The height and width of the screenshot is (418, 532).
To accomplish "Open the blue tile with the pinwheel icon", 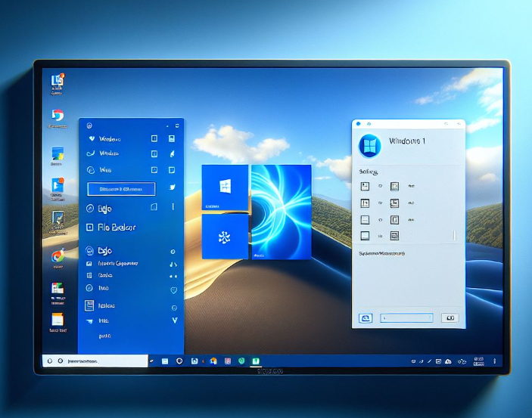I will (x=225, y=237).
